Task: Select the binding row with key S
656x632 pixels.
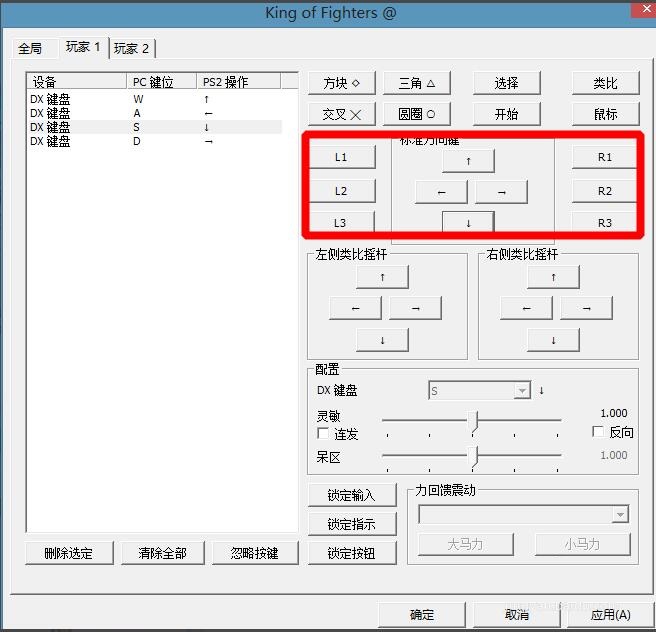Action: 155,127
